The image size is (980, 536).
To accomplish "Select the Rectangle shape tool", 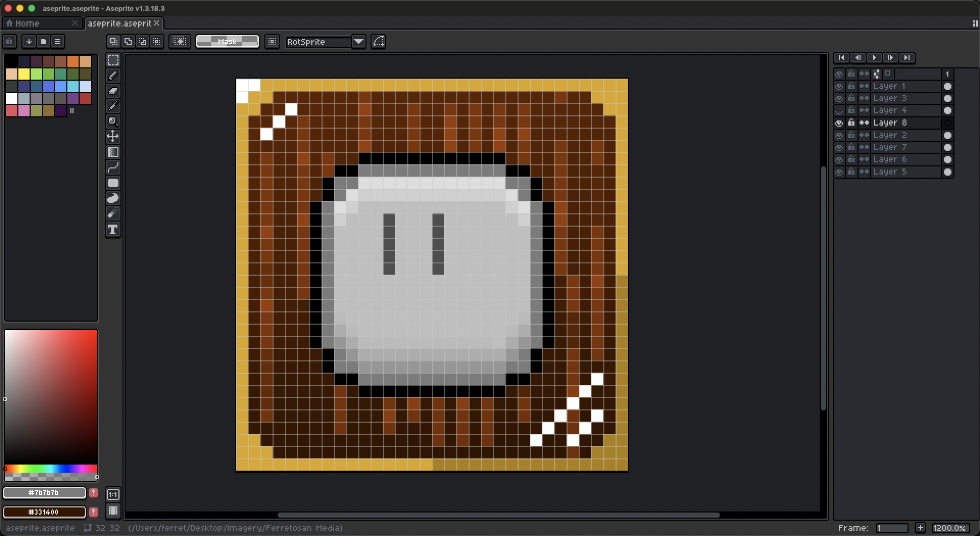I will tap(113, 183).
